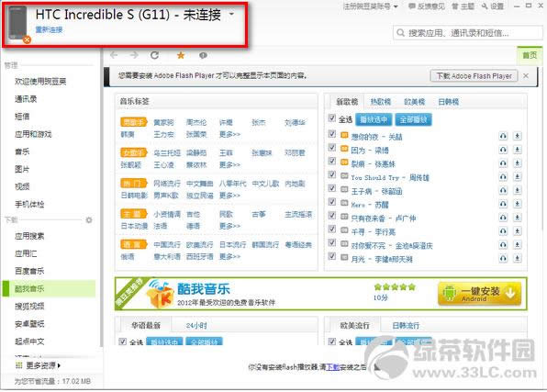Expand 更多资源 at the sidebar bottom
Viewport: 547px width, 392px height.
coord(39,365)
